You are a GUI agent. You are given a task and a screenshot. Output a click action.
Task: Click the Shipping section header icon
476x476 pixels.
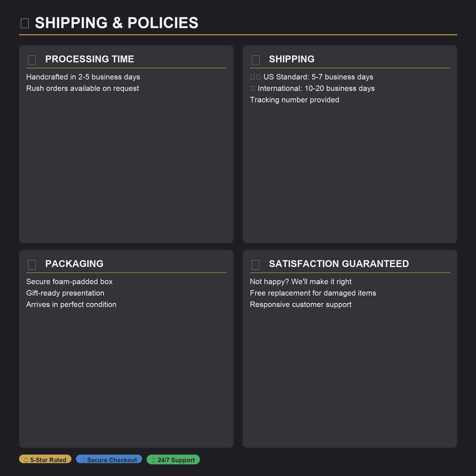coord(256,60)
